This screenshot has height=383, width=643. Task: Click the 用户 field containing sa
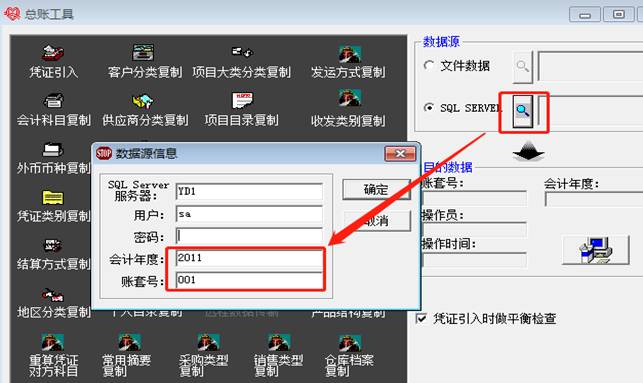(x=249, y=214)
